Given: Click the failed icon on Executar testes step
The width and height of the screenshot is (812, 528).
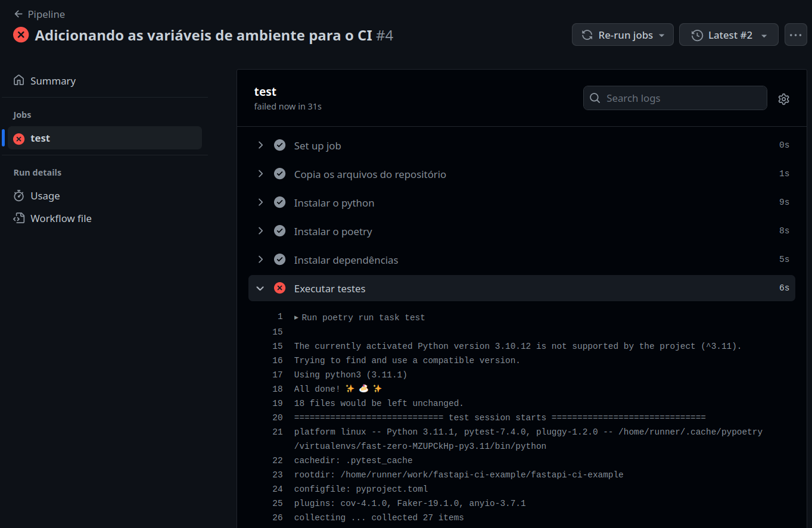Looking at the screenshot, I should (279, 288).
